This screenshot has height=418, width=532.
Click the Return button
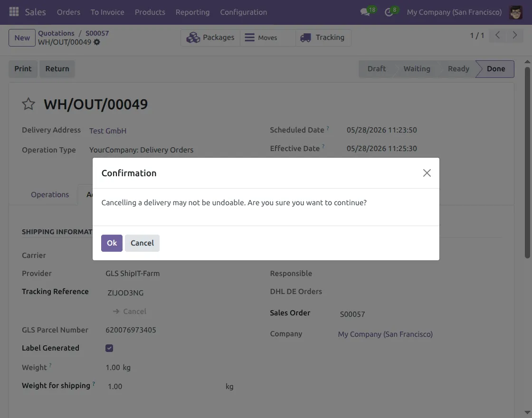click(57, 69)
